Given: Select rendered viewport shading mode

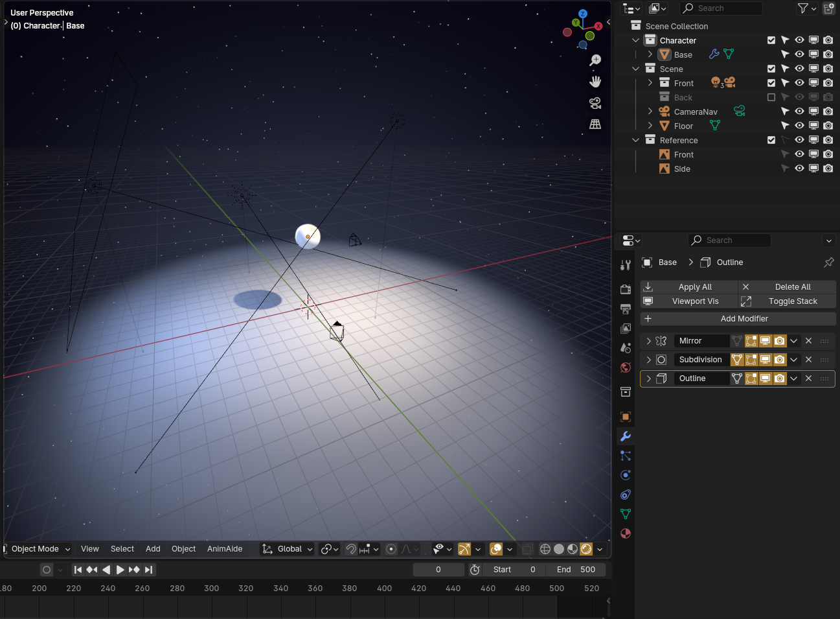Looking at the screenshot, I should click(x=586, y=549).
